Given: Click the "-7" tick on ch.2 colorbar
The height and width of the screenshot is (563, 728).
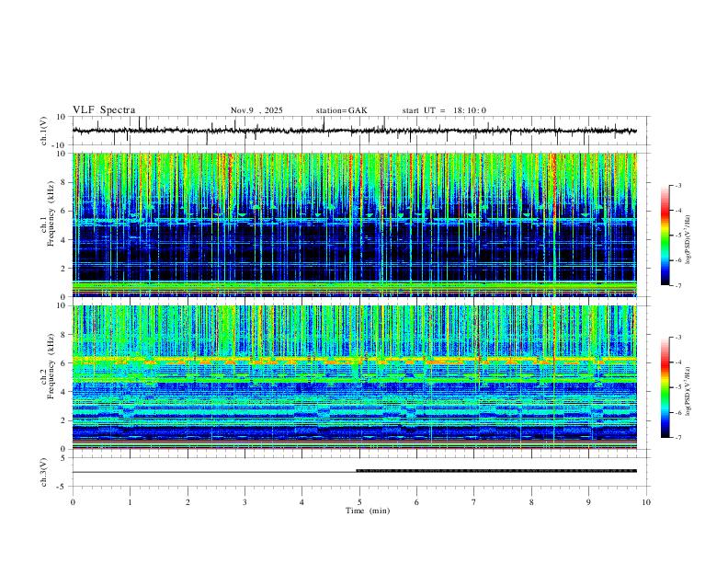Looking at the screenshot, I should click(x=678, y=437).
